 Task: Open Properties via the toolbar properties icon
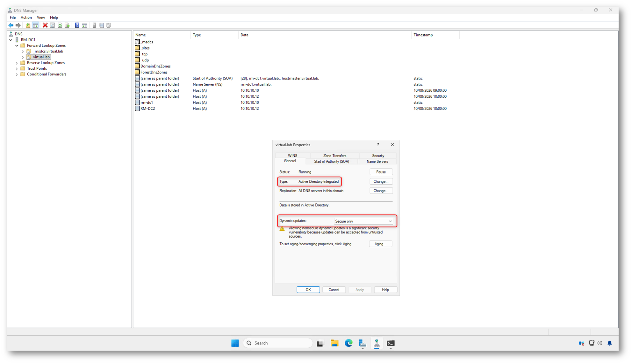(53, 25)
